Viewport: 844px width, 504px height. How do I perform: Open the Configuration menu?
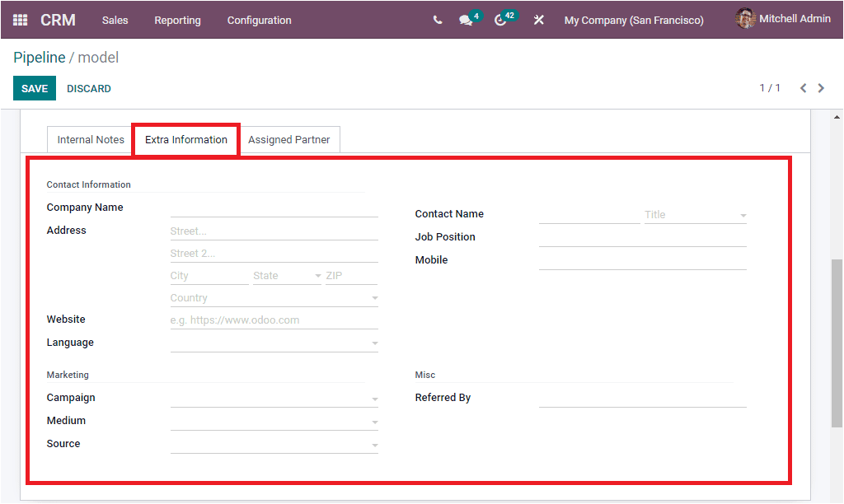pyautogui.click(x=259, y=20)
